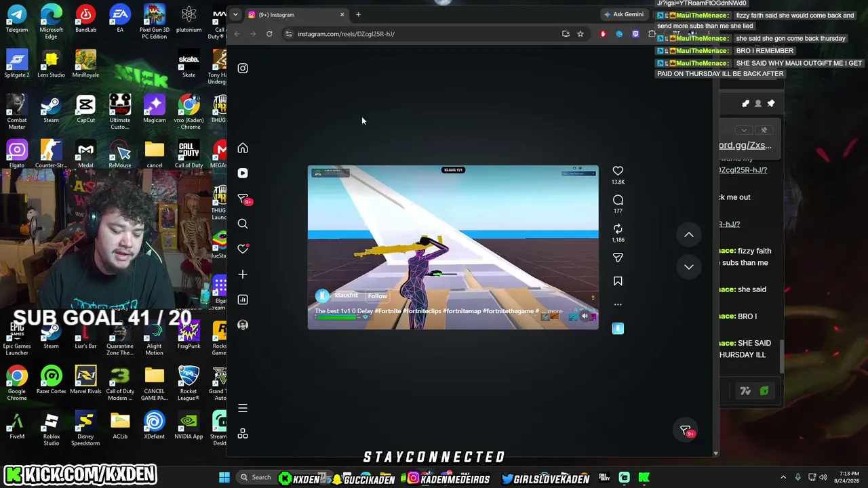Open the Dashboard chart icon in sidebar
Image resolution: width=868 pixels, height=488 pixels.
click(243, 300)
